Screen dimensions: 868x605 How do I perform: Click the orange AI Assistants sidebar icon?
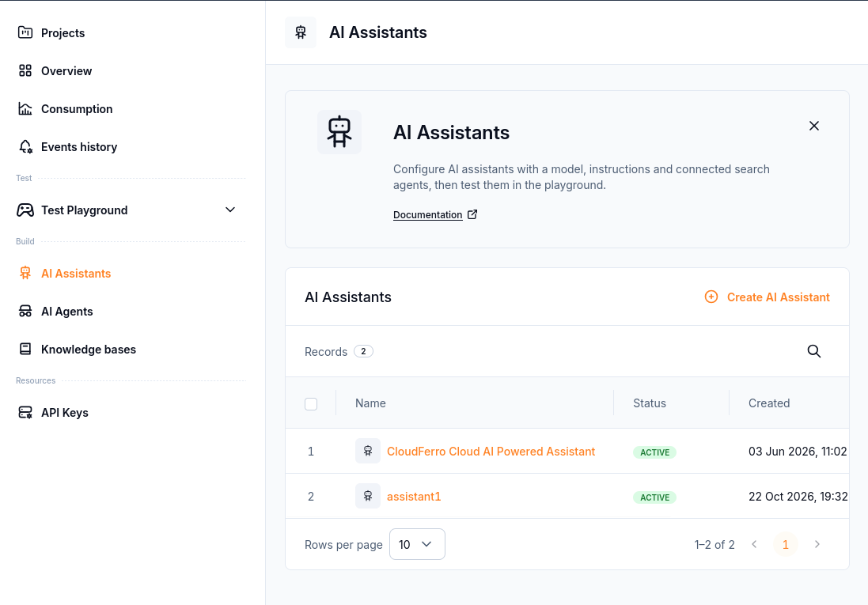click(x=25, y=273)
